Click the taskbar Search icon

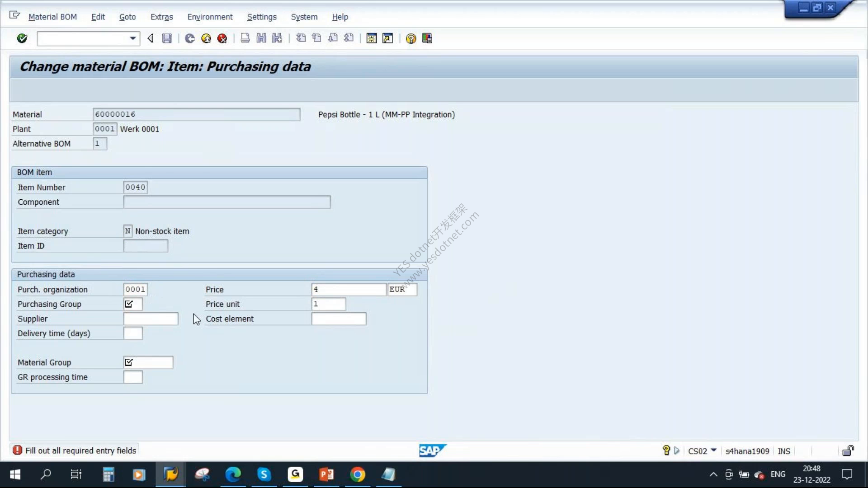(x=46, y=474)
